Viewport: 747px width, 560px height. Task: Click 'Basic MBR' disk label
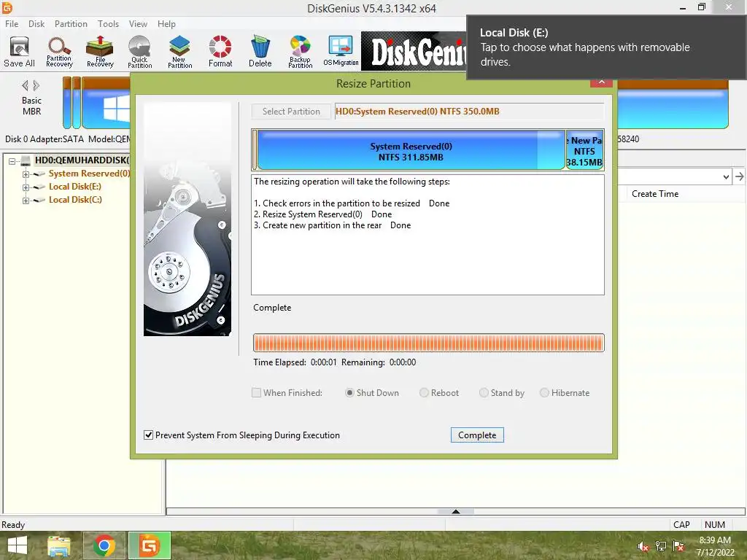click(31, 106)
